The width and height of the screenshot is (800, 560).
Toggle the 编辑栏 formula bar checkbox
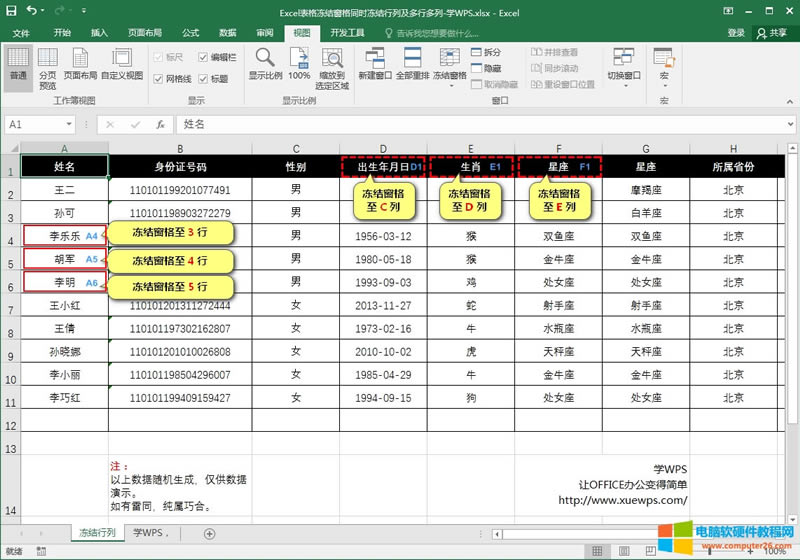tap(204, 57)
